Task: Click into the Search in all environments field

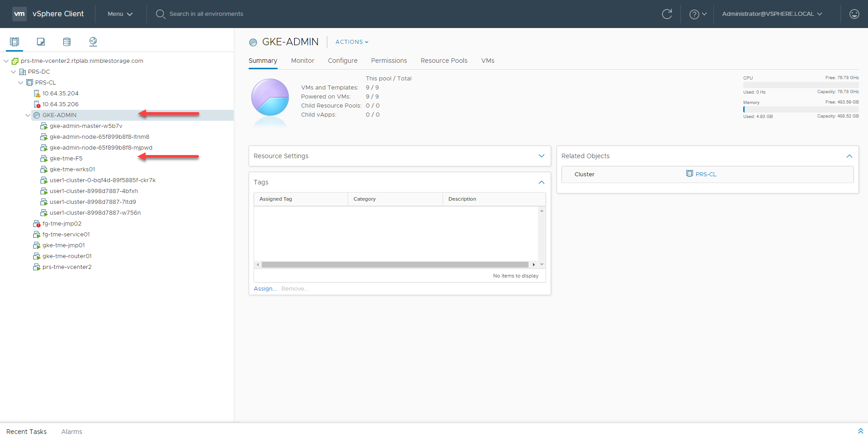Action: point(206,14)
